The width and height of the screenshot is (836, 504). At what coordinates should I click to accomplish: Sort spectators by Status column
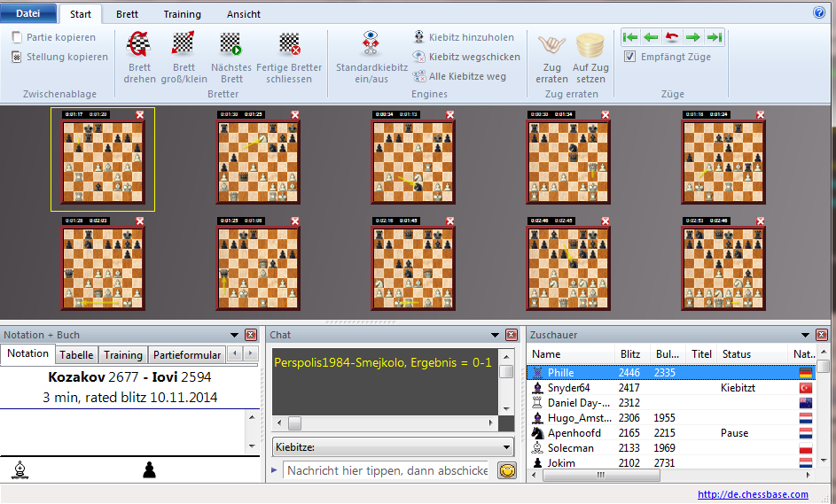(752, 353)
